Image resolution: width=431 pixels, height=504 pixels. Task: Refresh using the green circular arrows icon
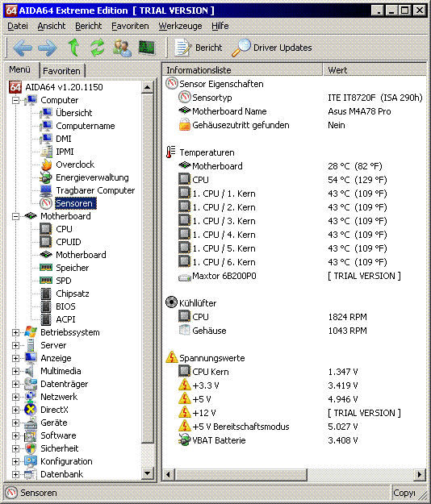[x=97, y=48]
